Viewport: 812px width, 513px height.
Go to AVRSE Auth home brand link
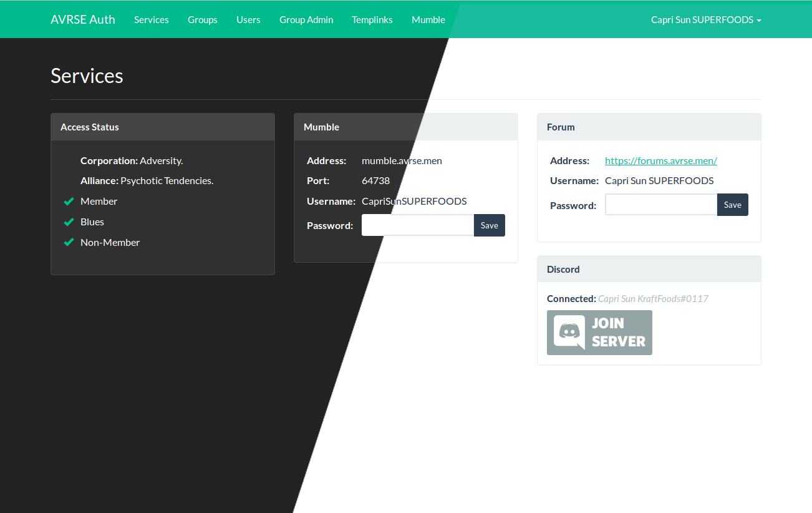[83, 19]
